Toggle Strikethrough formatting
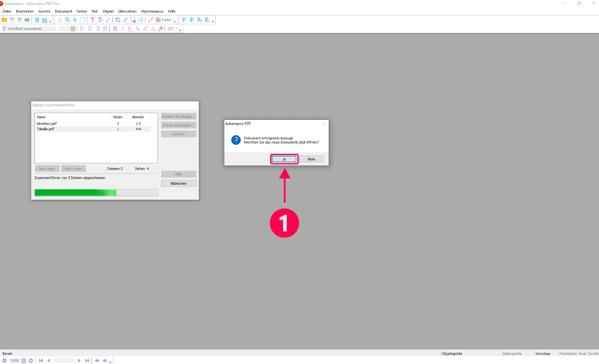 (138, 29)
